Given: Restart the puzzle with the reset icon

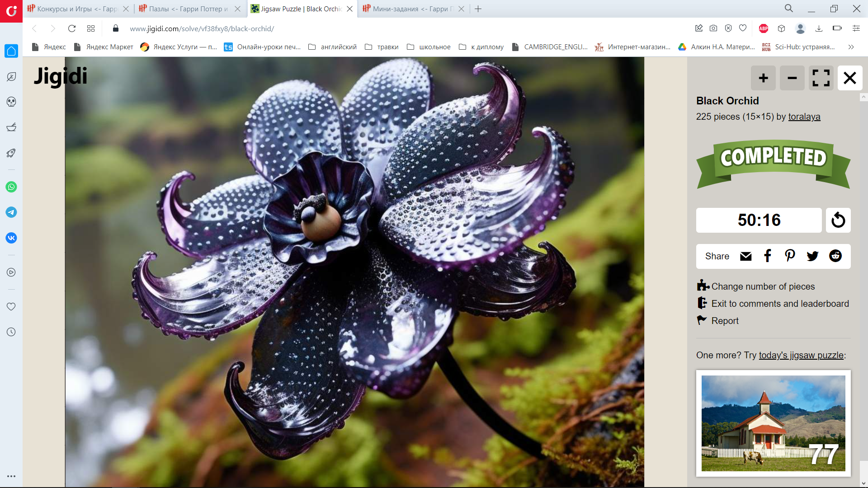Looking at the screenshot, I should pyautogui.click(x=838, y=220).
